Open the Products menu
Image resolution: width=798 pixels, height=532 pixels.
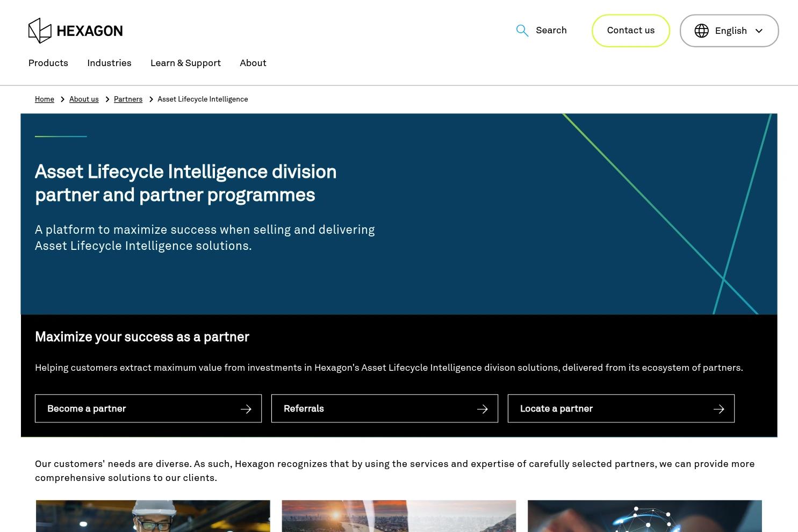[48, 63]
